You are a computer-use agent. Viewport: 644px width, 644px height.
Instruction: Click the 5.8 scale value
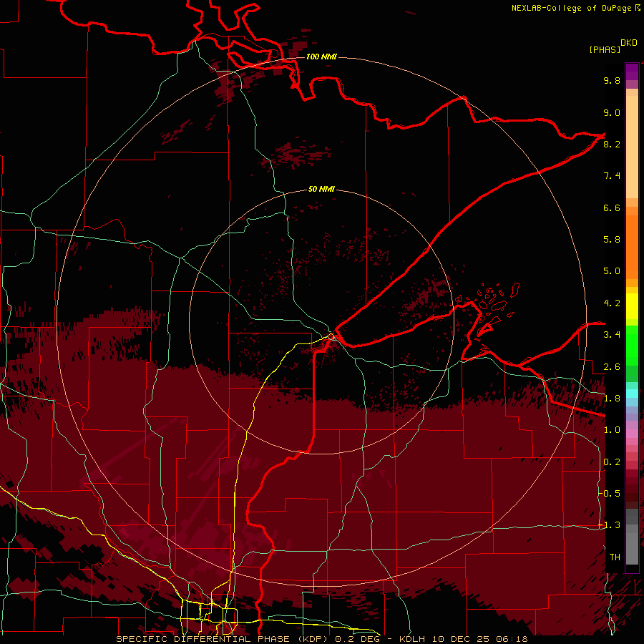coord(612,240)
